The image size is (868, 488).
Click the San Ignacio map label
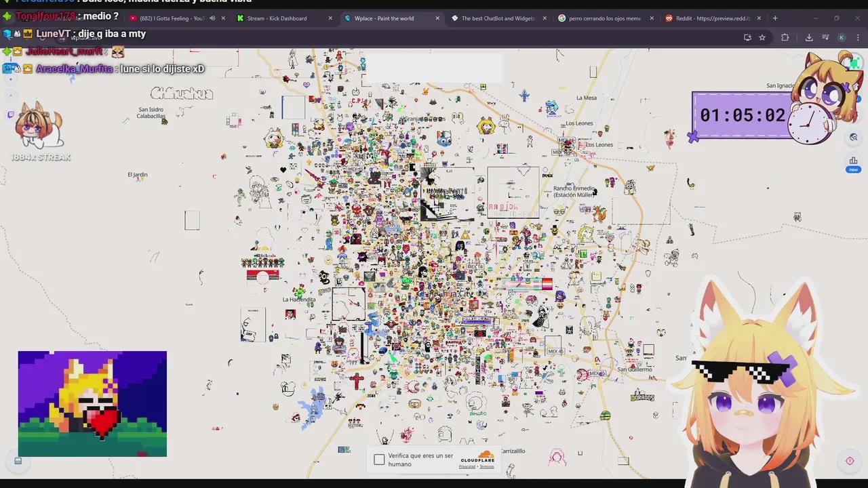pos(780,86)
